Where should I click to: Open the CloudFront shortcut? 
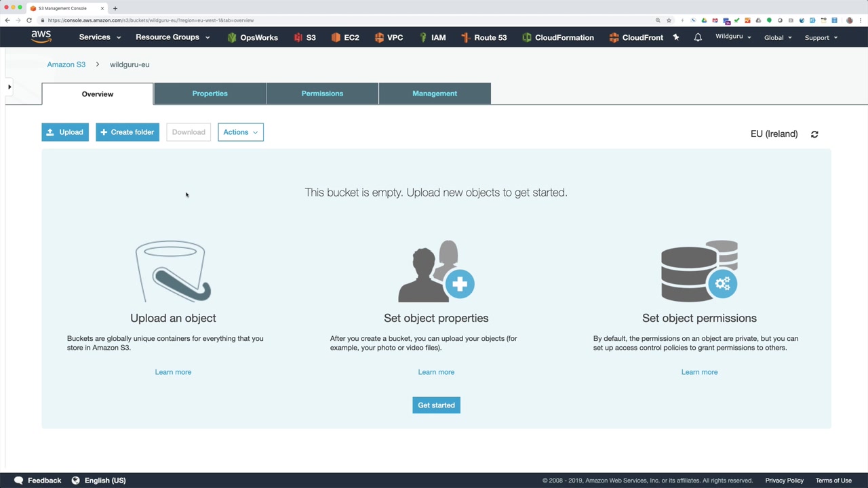pos(636,37)
